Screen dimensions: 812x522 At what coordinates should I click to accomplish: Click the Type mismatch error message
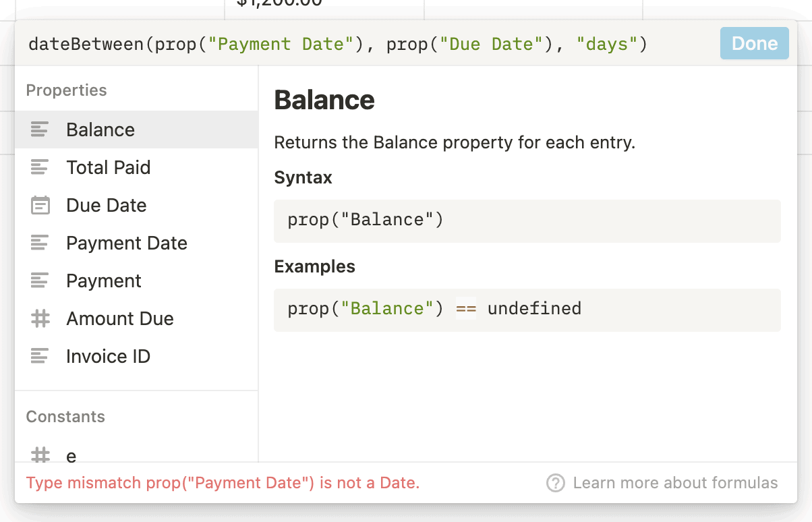coord(223,483)
